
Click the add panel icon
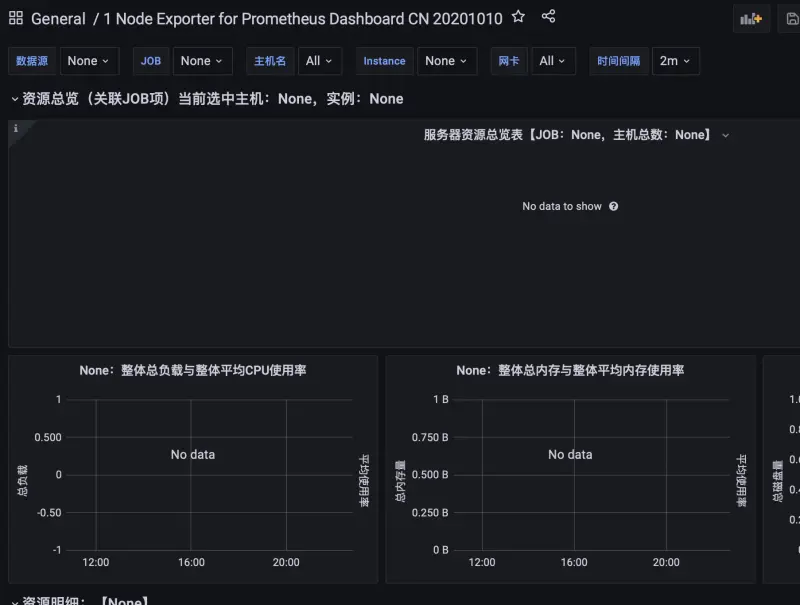[x=751, y=18]
